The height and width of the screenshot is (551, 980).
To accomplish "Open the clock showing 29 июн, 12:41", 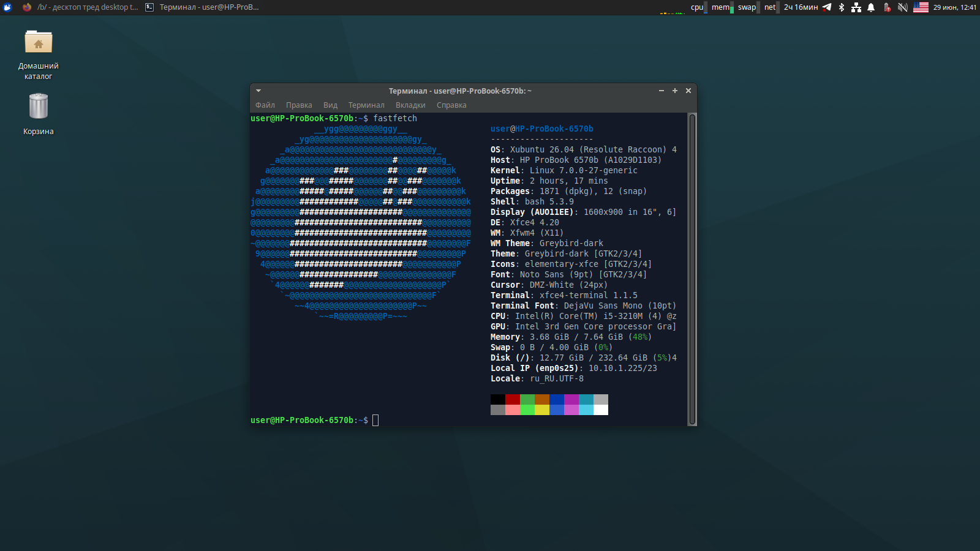I will [x=955, y=7].
